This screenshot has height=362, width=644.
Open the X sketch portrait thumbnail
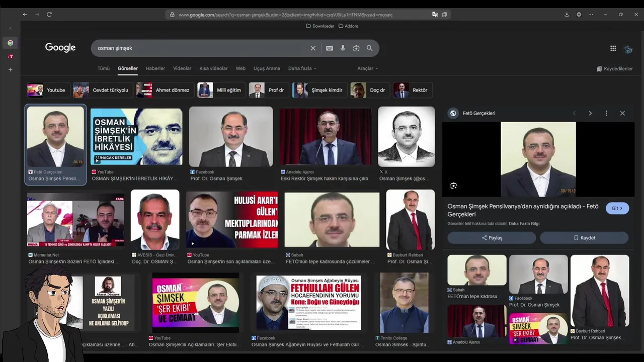[x=407, y=137]
